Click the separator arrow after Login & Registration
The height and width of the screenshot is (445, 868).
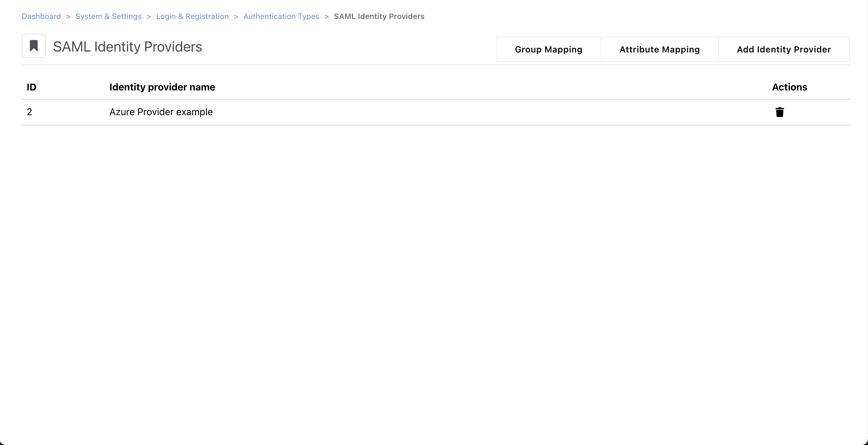pyautogui.click(x=236, y=17)
